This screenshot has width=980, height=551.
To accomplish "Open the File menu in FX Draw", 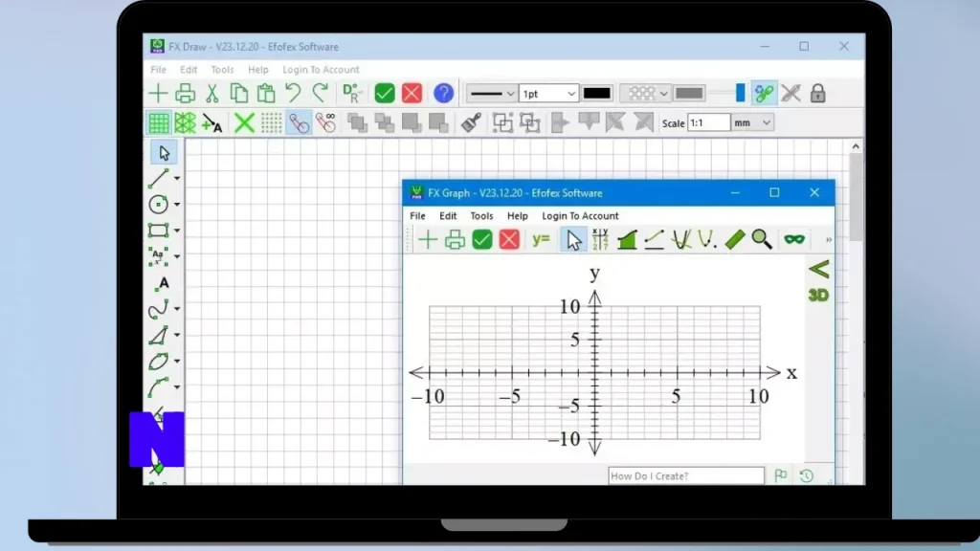I will [158, 69].
